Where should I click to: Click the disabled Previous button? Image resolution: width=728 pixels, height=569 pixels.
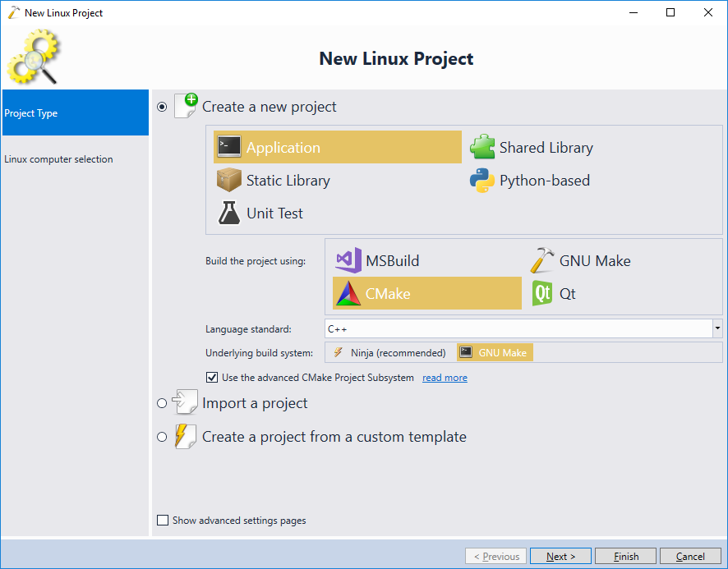pos(495,556)
